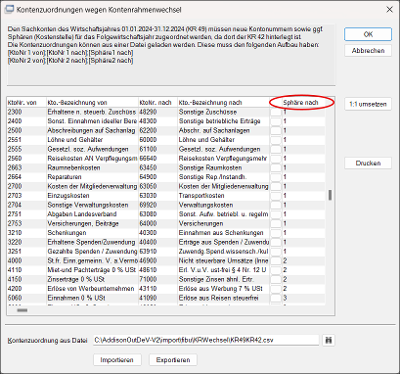This screenshot has height=374, width=400.
Task: Select 'Sonstige Raumkosten' cell
Action: point(210,168)
